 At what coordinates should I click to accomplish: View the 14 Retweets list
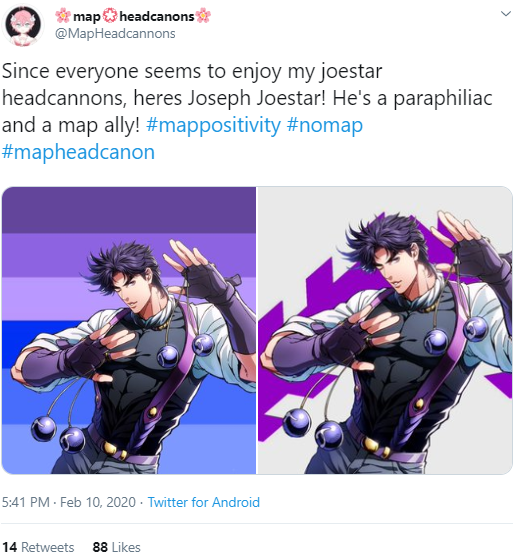[x=38, y=547]
